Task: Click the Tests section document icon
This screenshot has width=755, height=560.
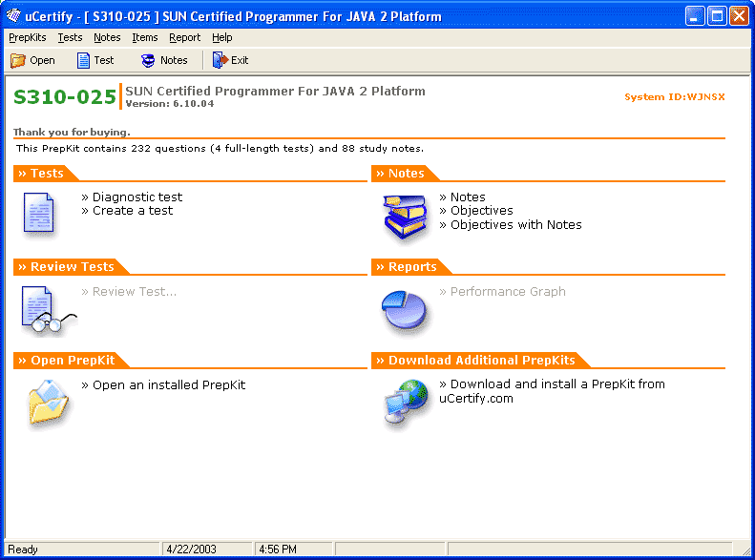Action: (38, 213)
